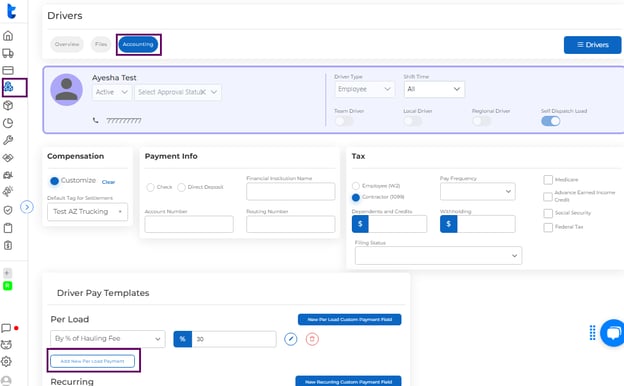Open the wrench maintenance icon in sidebar
624x386 pixels.
point(8,140)
